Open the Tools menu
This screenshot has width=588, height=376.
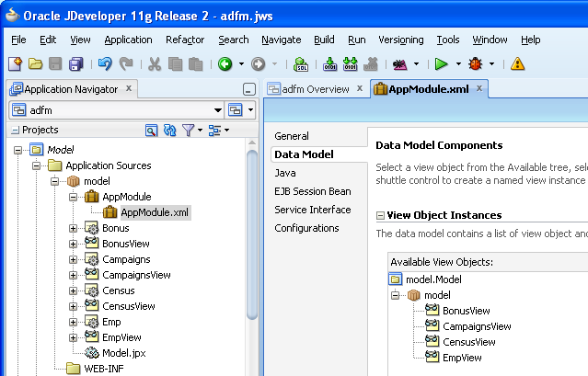pos(448,40)
